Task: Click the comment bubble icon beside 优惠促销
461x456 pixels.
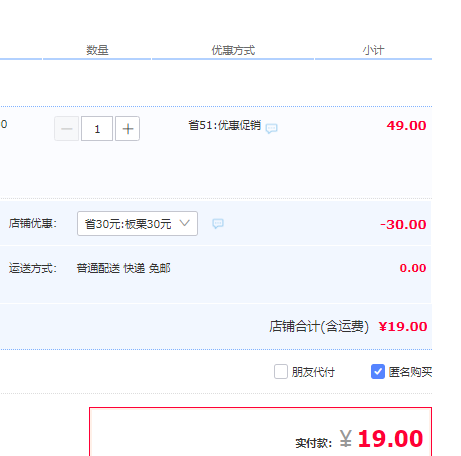Action: click(x=271, y=128)
